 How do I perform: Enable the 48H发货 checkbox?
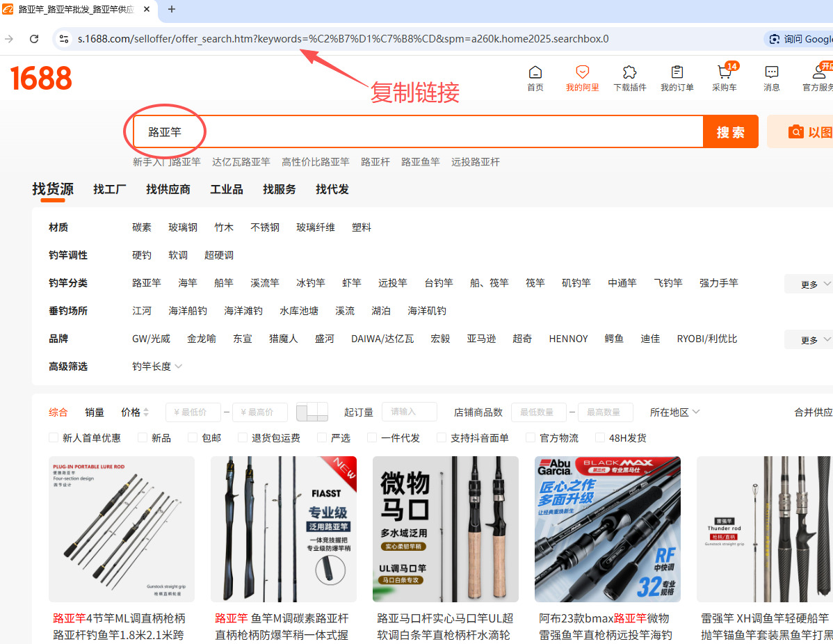tap(600, 438)
